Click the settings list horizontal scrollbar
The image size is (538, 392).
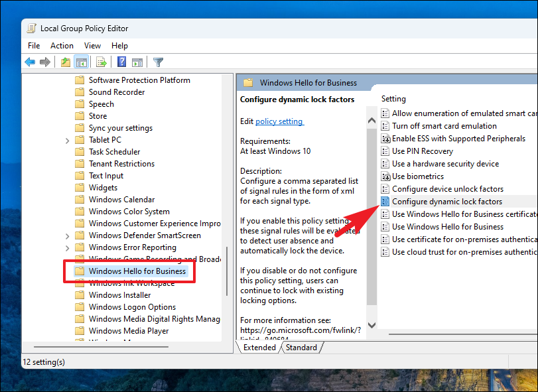point(462,334)
